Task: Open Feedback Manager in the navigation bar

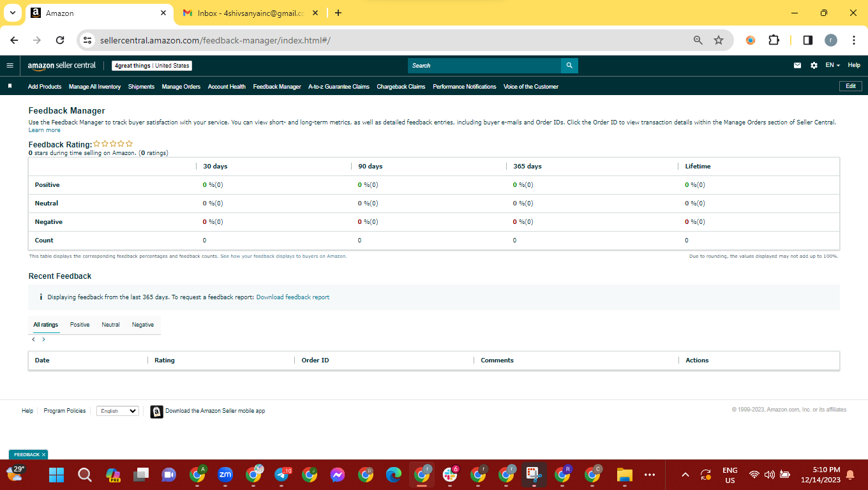Action: tap(277, 86)
